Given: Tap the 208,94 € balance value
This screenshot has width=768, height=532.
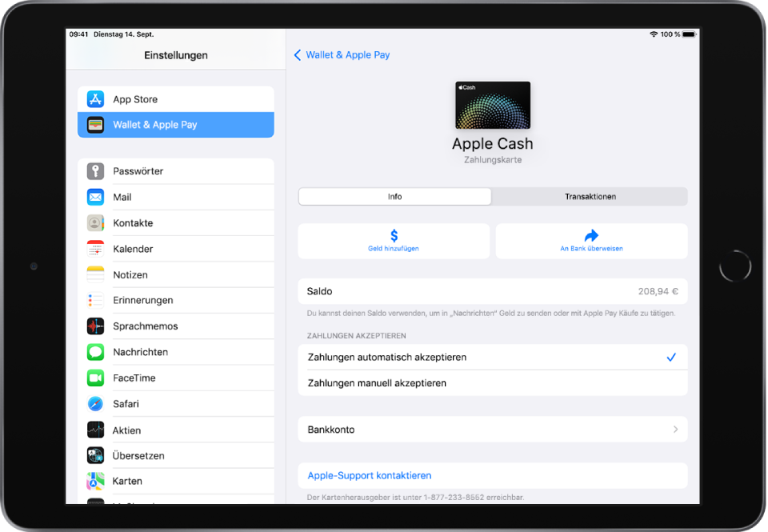Looking at the screenshot, I should pos(658,291).
